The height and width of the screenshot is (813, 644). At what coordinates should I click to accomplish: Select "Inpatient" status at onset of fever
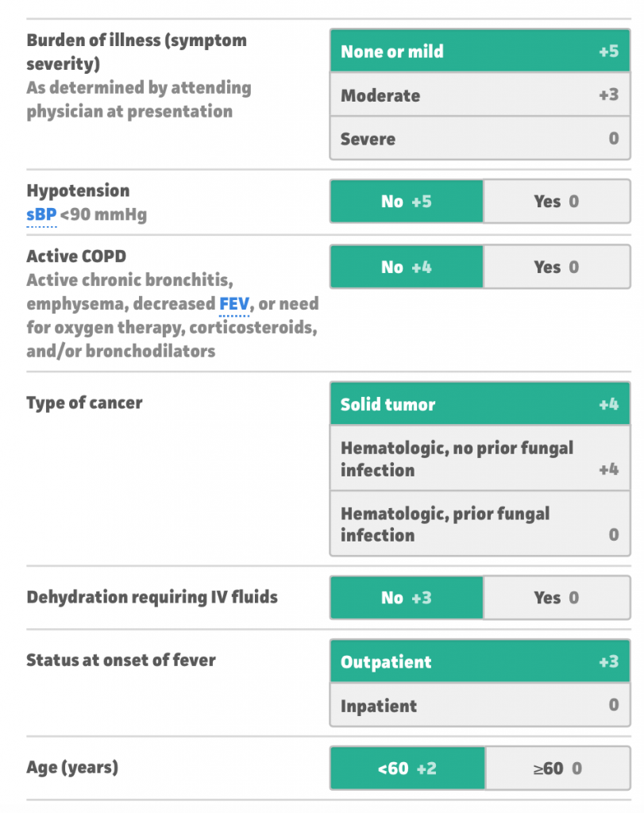click(x=480, y=705)
